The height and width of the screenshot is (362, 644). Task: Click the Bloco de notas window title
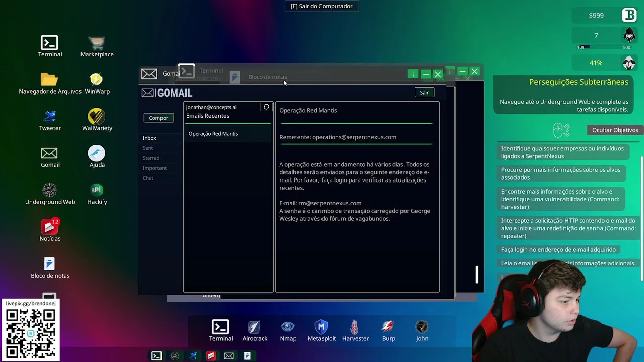[x=268, y=77]
